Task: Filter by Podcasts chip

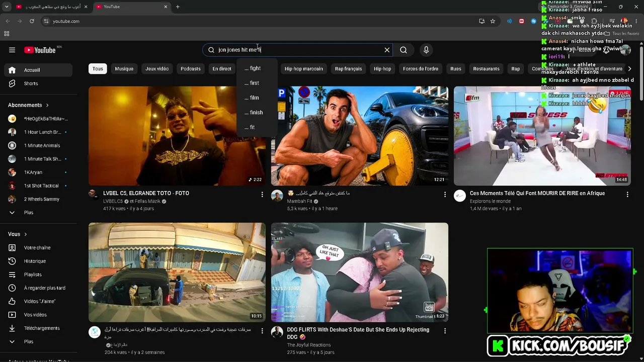Action: [x=191, y=69]
